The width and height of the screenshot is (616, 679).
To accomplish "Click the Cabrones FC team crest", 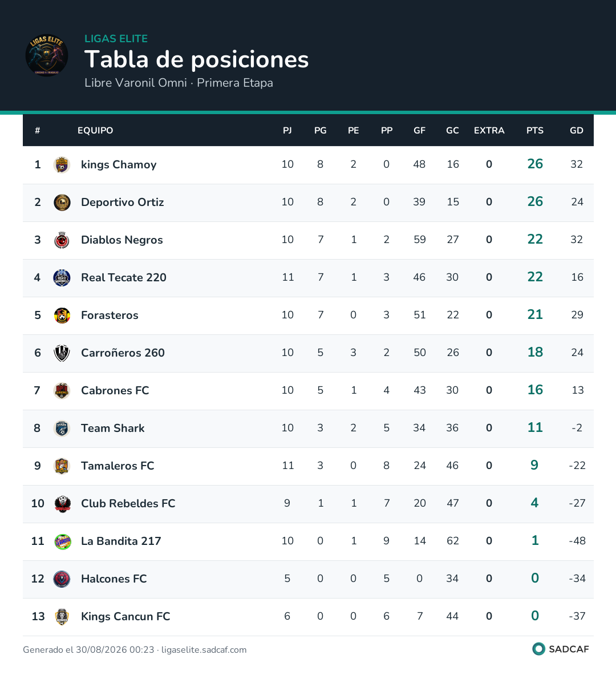I will pyautogui.click(x=62, y=391).
